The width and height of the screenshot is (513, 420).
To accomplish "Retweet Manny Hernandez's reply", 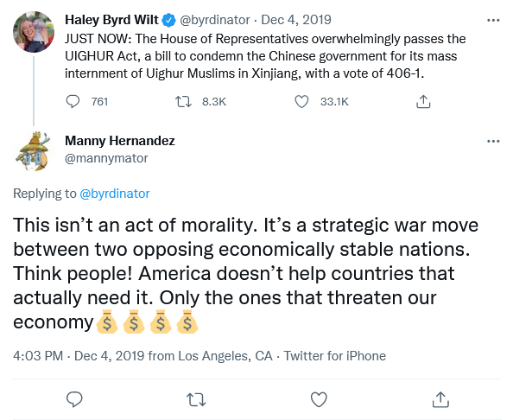I will pyautogui.click(x=196, y=400).
